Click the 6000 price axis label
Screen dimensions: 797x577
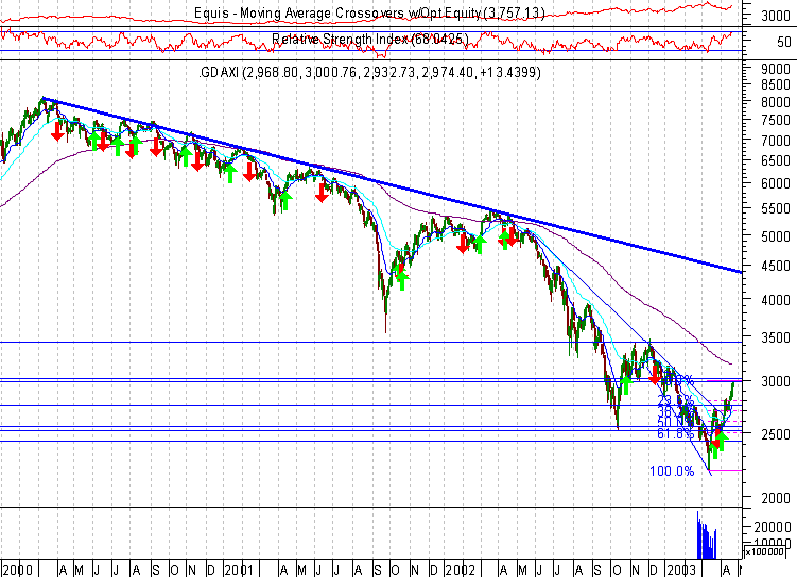click(x=776, y=184)
